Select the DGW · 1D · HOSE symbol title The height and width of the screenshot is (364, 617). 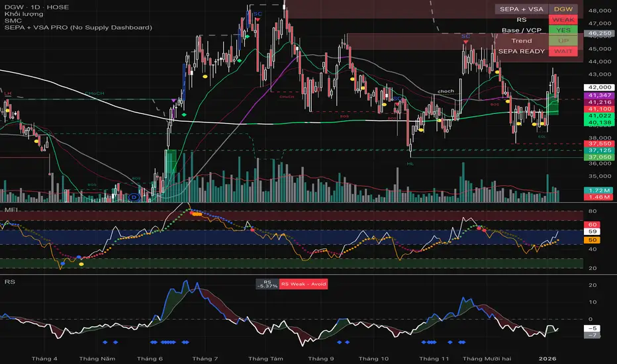tap(36, 7)
